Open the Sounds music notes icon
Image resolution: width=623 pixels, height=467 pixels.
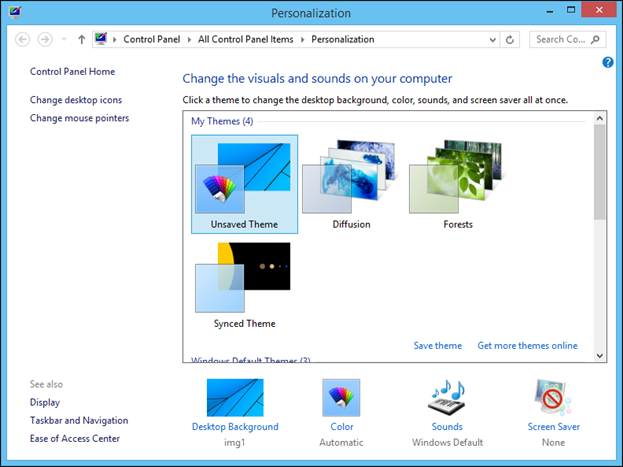(447, 397)
